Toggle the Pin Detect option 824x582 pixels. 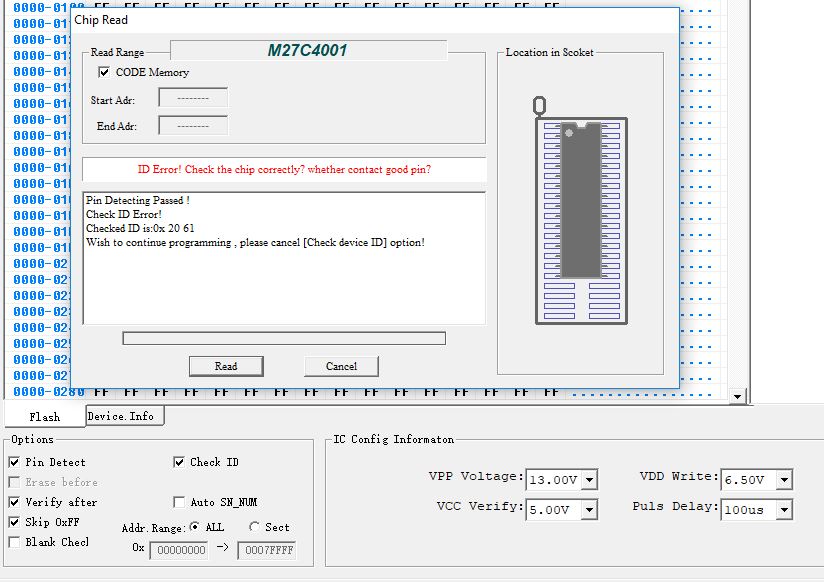point(15,462)
